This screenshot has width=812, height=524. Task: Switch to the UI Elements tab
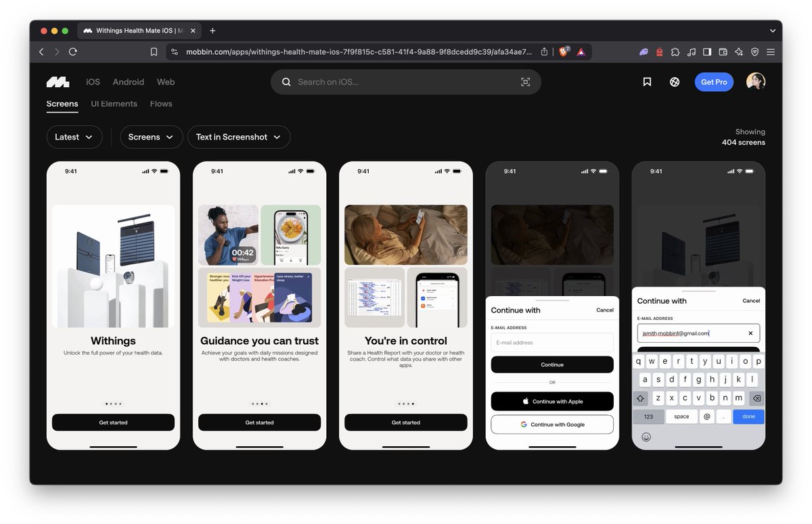point(114,103)
